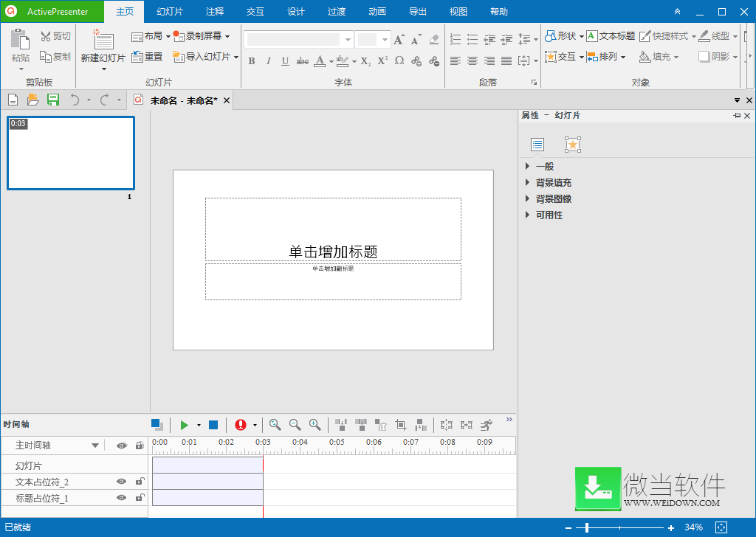
Task: Select slide 1 thumbnail
Action: [71, 153]
